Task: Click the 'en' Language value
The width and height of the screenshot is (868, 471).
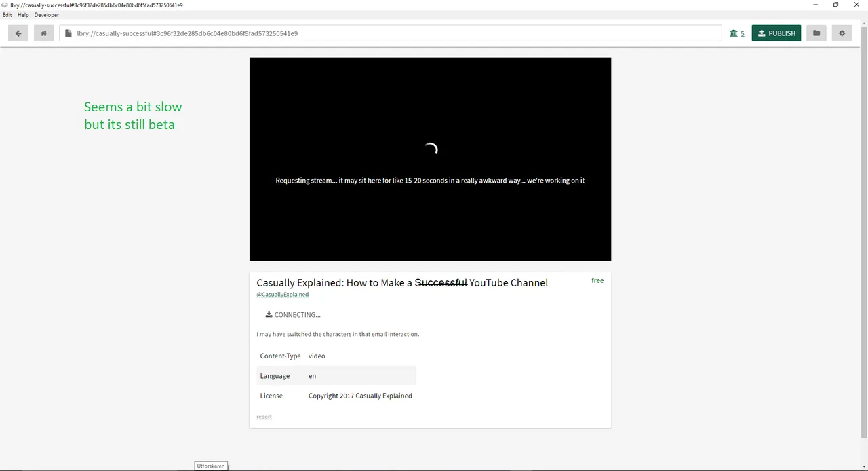Action: [x=312, y=376]
